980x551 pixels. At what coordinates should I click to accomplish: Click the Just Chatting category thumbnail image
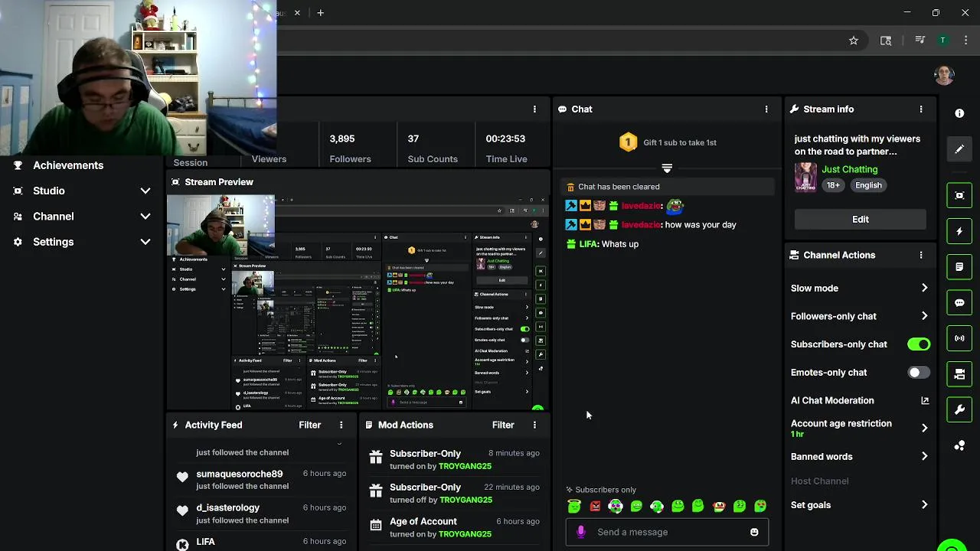point(805,177)
